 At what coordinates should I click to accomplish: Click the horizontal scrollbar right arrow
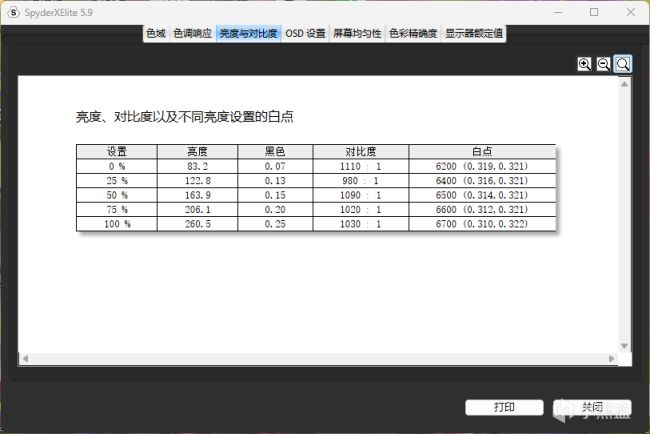(611, 359)
